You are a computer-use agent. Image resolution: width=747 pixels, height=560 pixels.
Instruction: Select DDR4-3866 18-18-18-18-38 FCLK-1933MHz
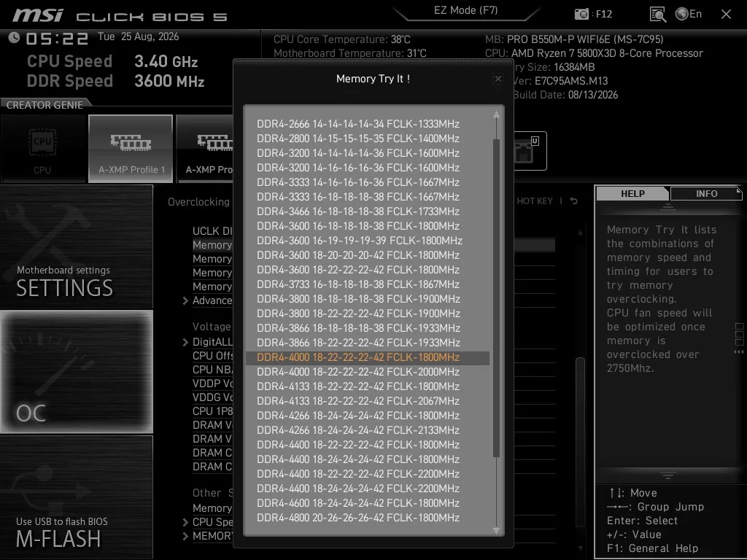pos(357,328)
